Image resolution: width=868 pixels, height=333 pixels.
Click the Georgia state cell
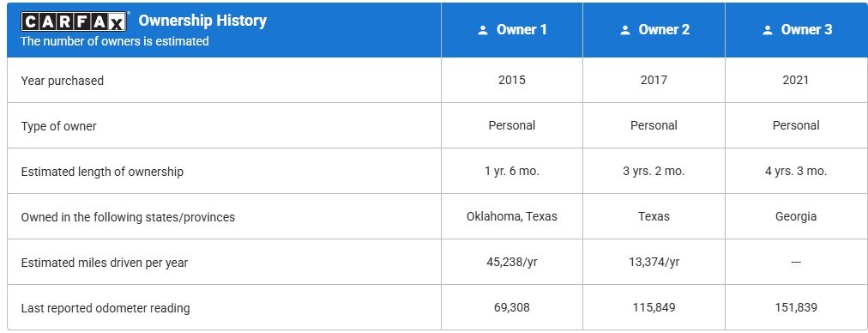click(x=796, y=216)
